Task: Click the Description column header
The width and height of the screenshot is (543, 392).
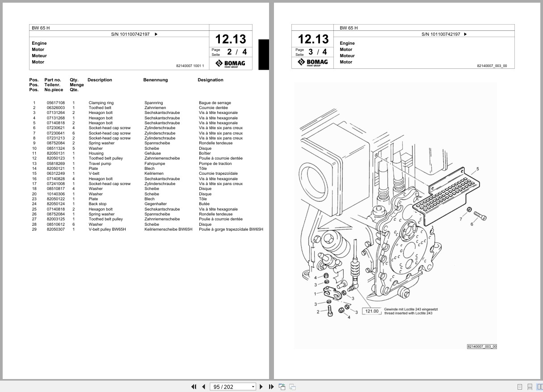Action: [x=100, y=80]
